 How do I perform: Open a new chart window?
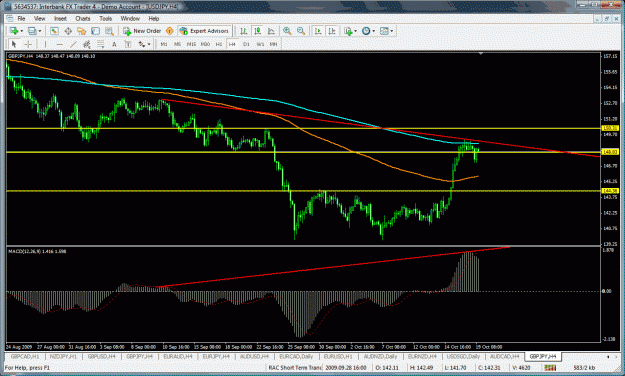[14, 31]
